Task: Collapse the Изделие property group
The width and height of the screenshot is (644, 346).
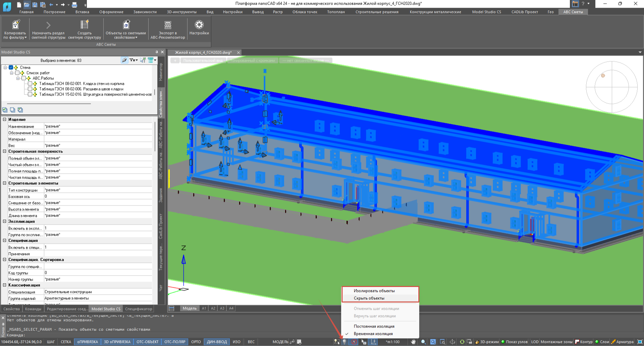Action: (5, 119)
